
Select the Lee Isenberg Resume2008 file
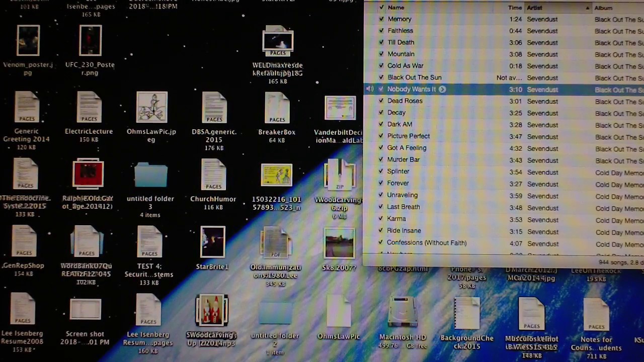coord(23,309)
